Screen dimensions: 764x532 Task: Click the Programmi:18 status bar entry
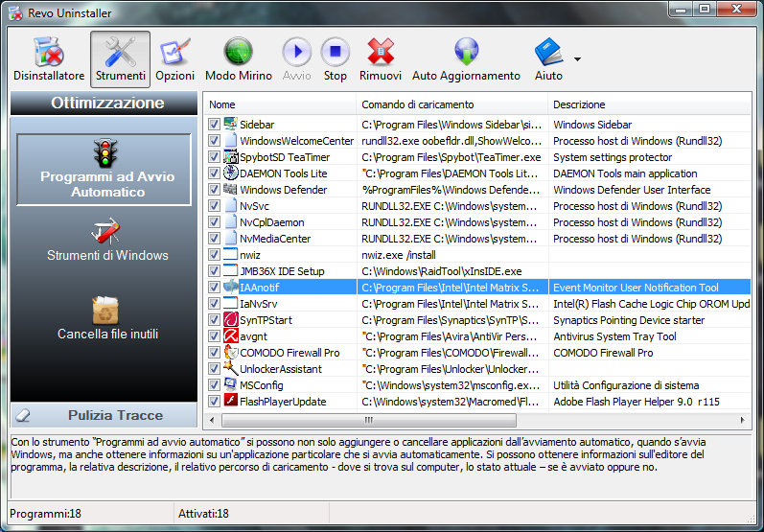[46, 514]
